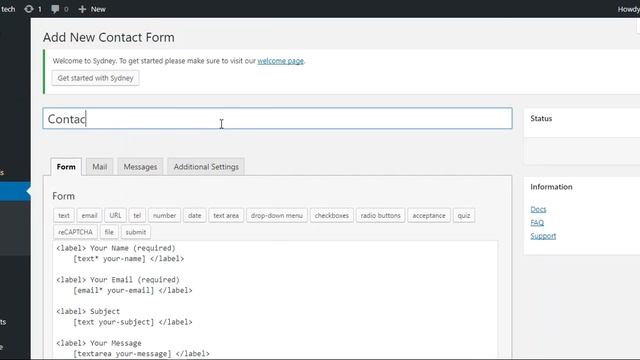The height and width of the screenshot is (360, 640).
Task: Open the Docs link
Action: point(538,209)
